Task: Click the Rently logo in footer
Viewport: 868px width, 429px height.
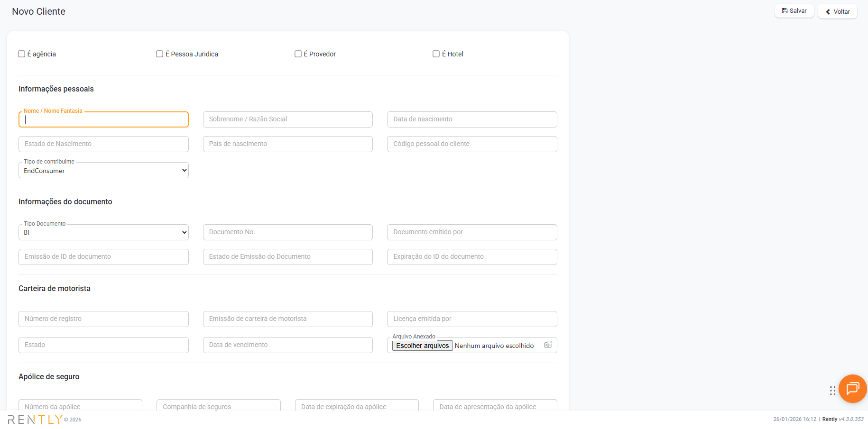Action: [x=36, y=420]
